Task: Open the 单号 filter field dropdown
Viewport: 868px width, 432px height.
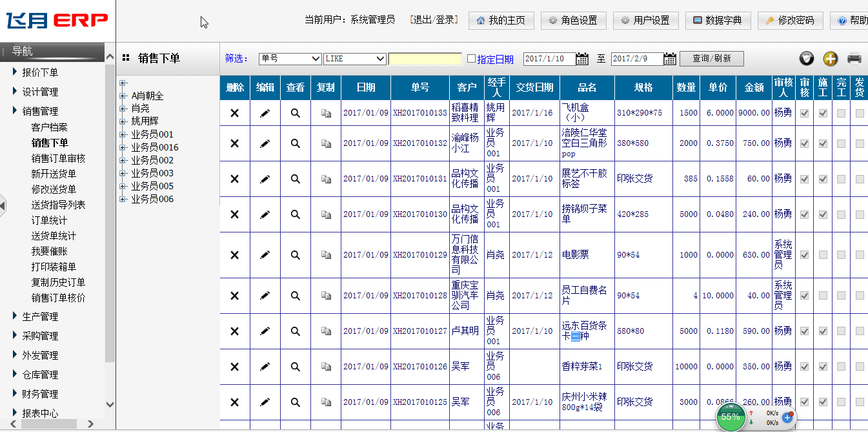Action: (x=290, y=59)
